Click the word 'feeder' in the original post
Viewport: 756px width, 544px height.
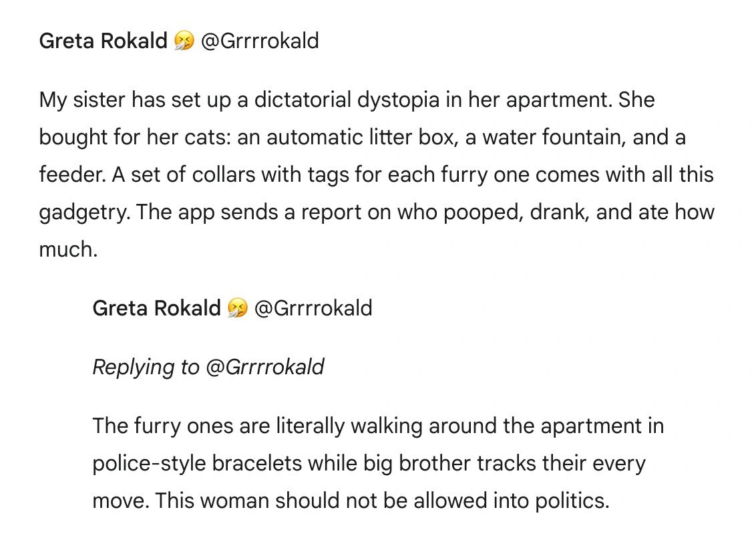(x=70, y=175)
